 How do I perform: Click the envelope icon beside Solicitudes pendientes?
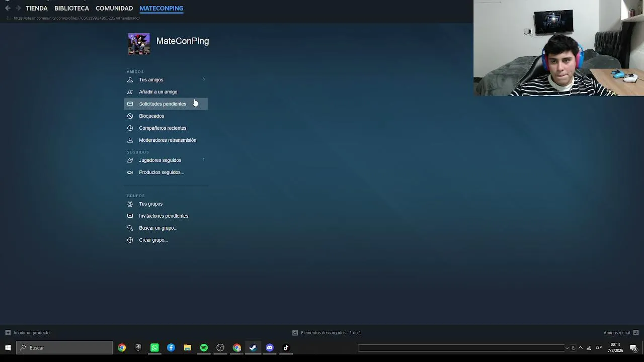coord(130,104)
